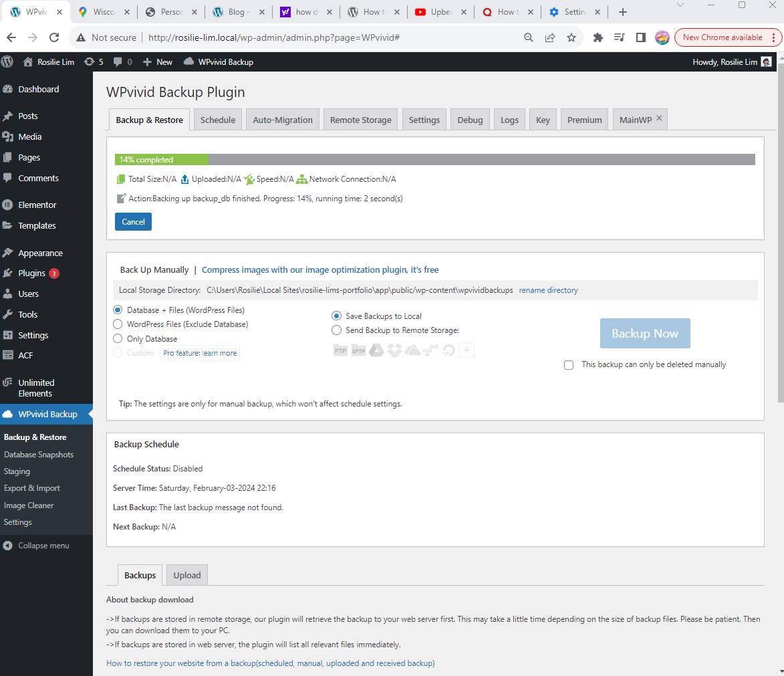Open Image Cleaner submenu item
784x676 pixels.
pos(29,505)
